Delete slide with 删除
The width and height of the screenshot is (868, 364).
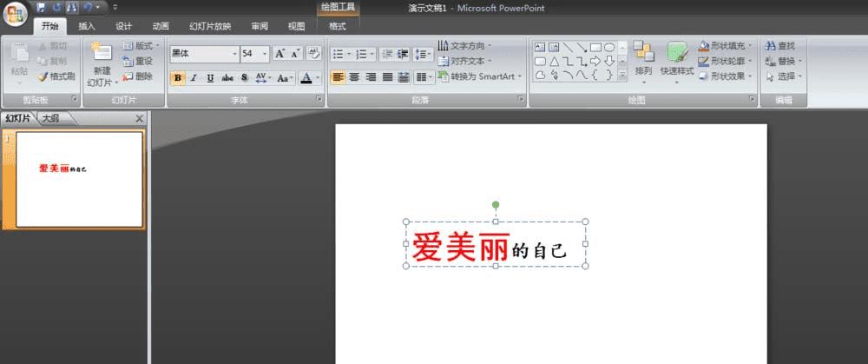tap(138, 76)
